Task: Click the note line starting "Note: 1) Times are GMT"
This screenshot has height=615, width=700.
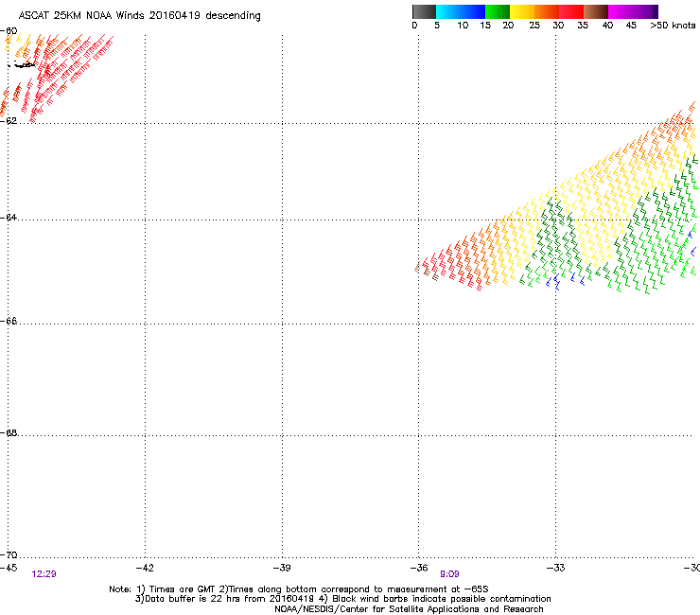Action: (x=299, y=589)
